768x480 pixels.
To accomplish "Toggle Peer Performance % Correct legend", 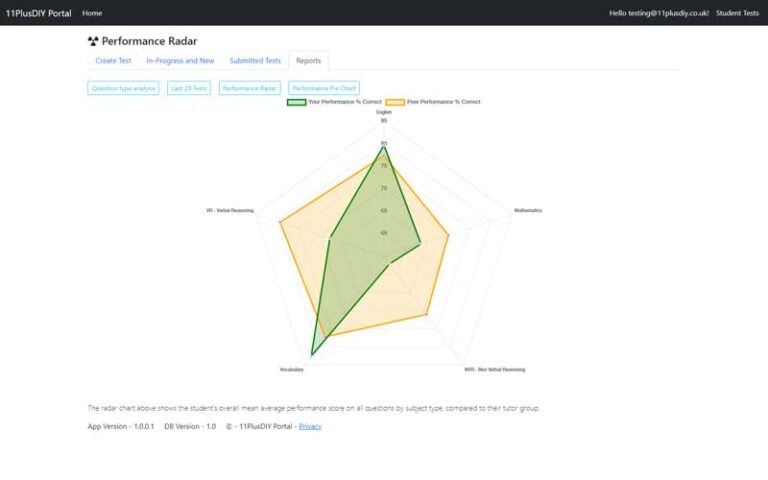I will tap(433, 102).
